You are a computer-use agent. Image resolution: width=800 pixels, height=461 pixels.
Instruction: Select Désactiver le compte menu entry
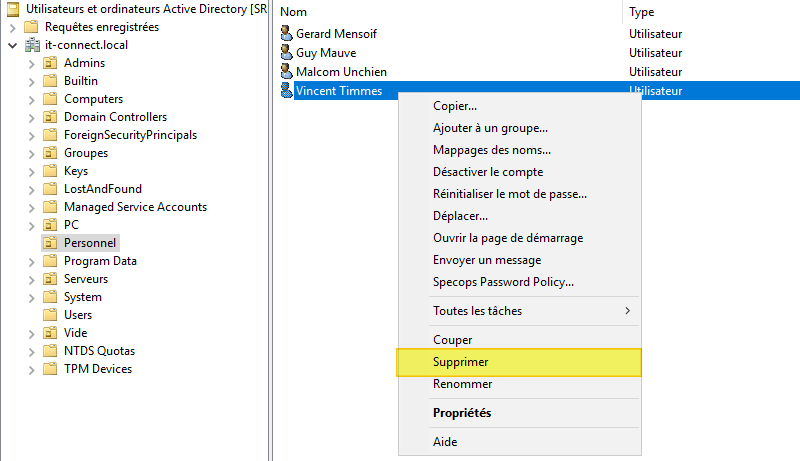point(488,172)
